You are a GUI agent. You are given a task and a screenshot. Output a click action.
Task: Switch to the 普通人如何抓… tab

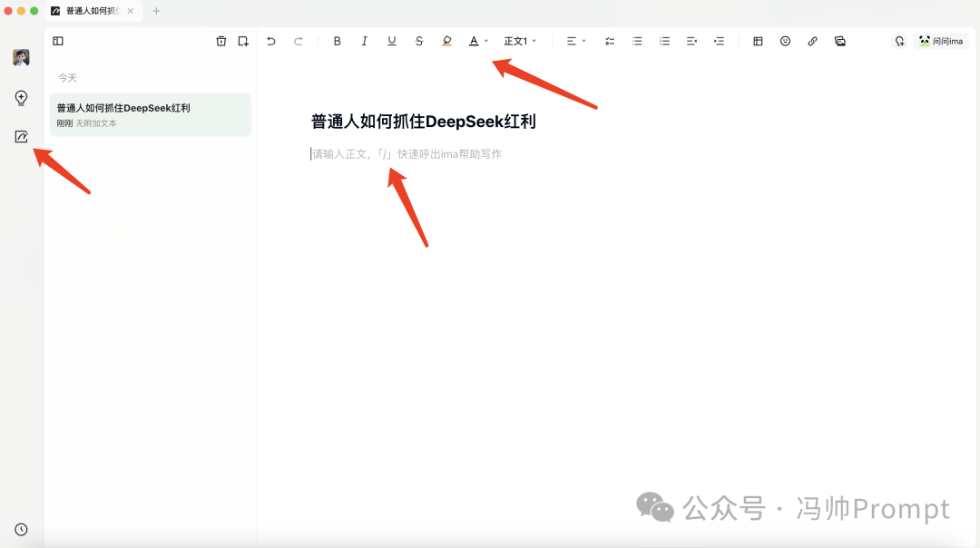tap(93, 11)
